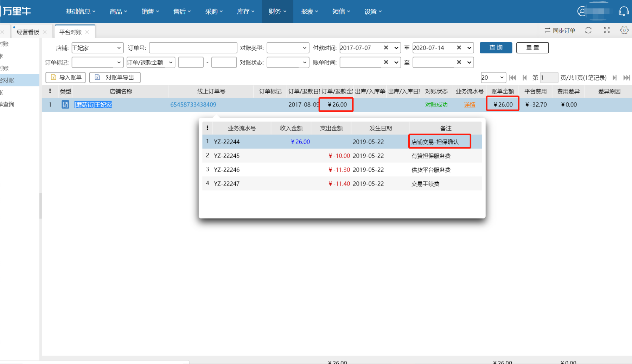Viewport: 632px width, 364px height.
Task: Focus the 订单号 input field
Action: 193,48
